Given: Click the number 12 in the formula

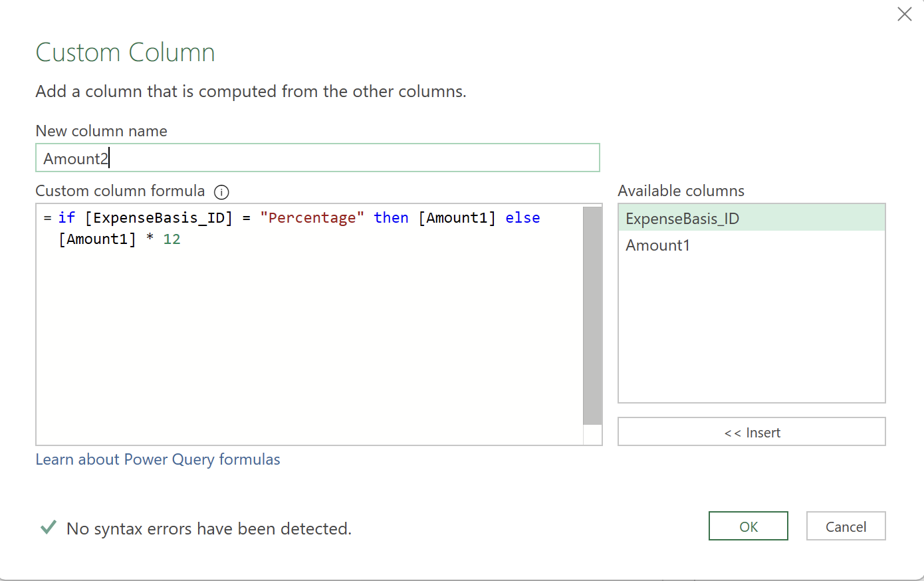Looking at the screenshot, I should pyautogui.click(x=172, y=239).
